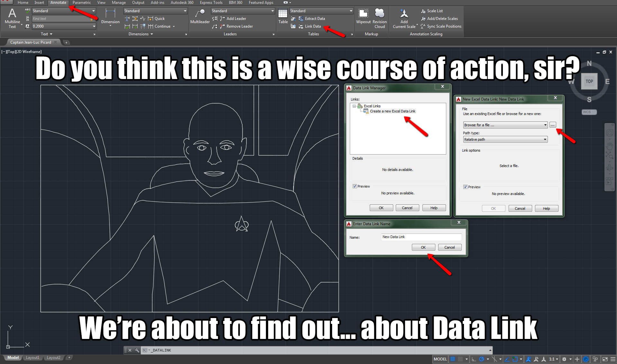
Task: Switch to the Layout1 tab
Action: click(x=32, y=358)
